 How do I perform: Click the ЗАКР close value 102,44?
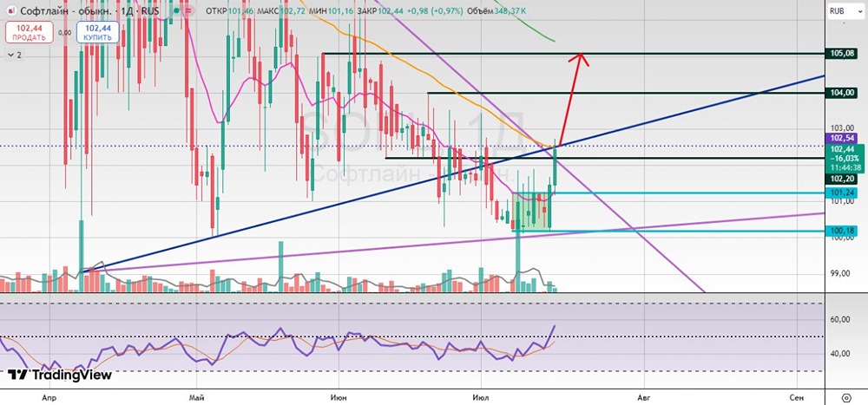(x=391, y=11)
